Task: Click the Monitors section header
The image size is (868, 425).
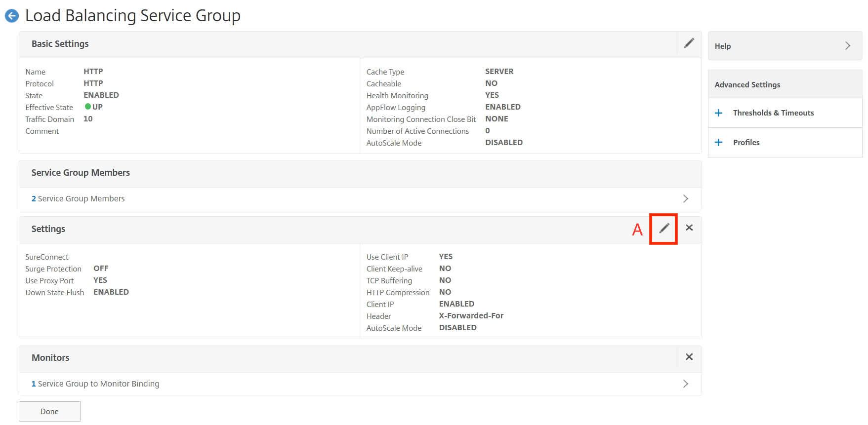Action: click(x=50, y=358)
